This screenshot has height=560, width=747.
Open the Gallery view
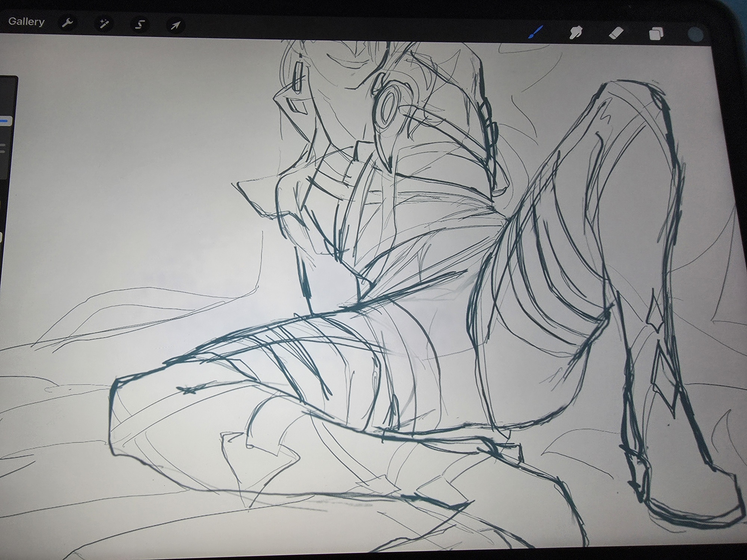(26, 22)
